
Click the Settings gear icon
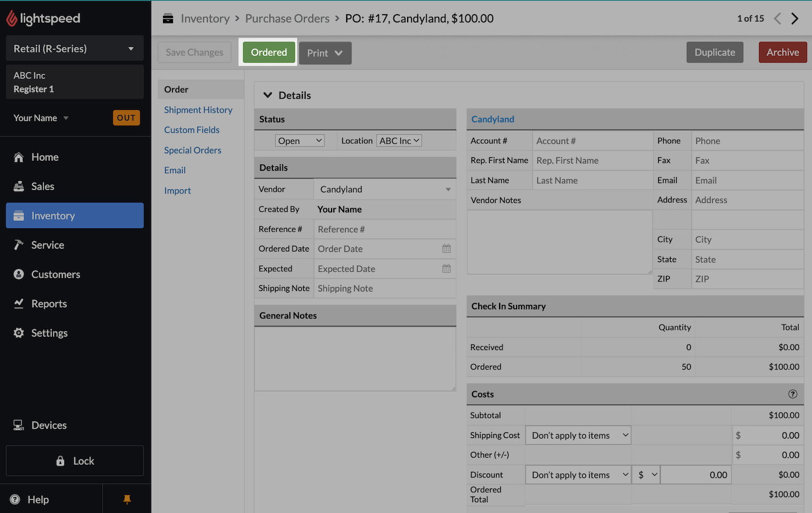click(x=19, y=333)
